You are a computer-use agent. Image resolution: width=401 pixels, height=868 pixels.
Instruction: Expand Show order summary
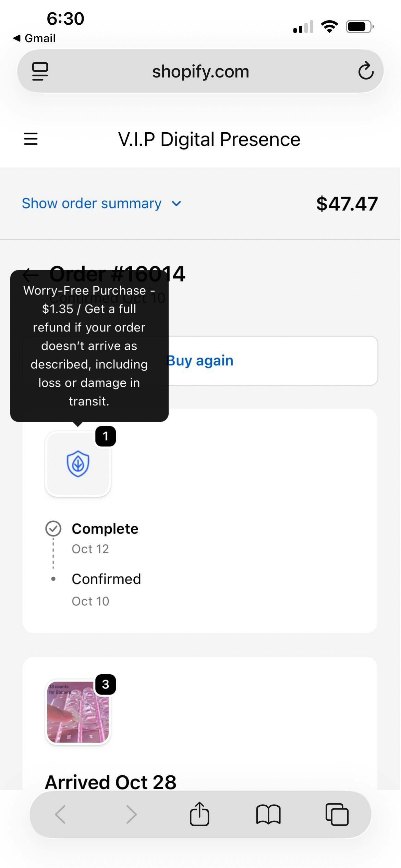(92, 203)
